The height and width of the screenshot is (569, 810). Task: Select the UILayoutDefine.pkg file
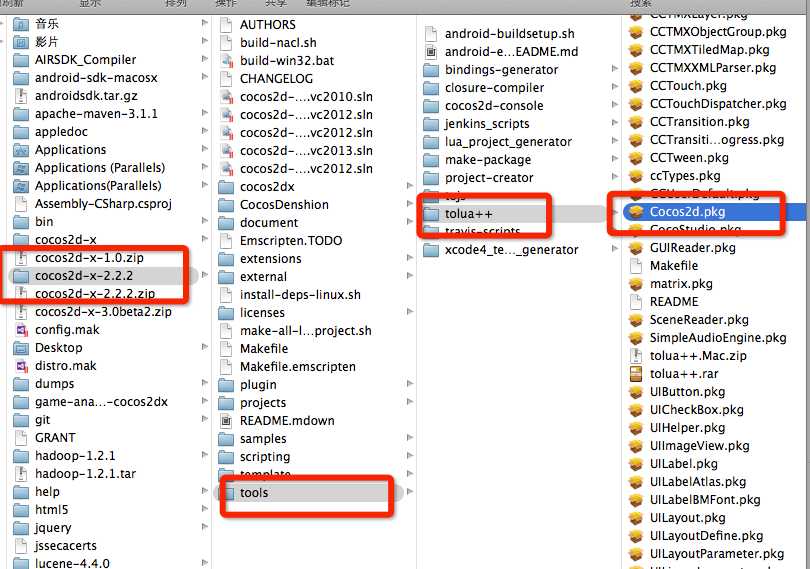(x=707, y=536)
